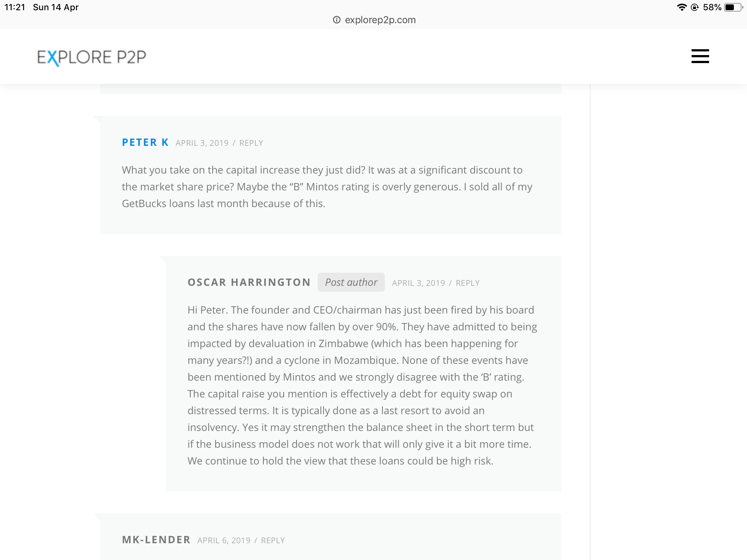Click the MK-Lender commenter name
The height and width of the screenshot is (560, 747).
coord(156,540)
